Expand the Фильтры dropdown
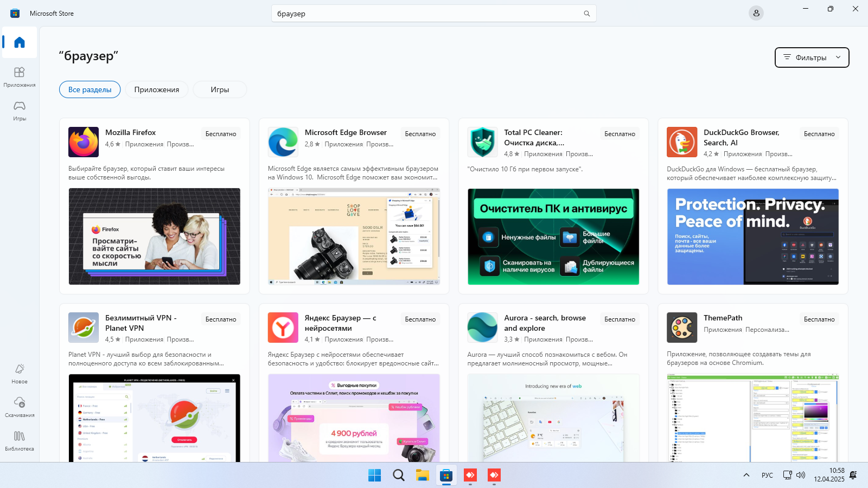 (x=812, y=57)
